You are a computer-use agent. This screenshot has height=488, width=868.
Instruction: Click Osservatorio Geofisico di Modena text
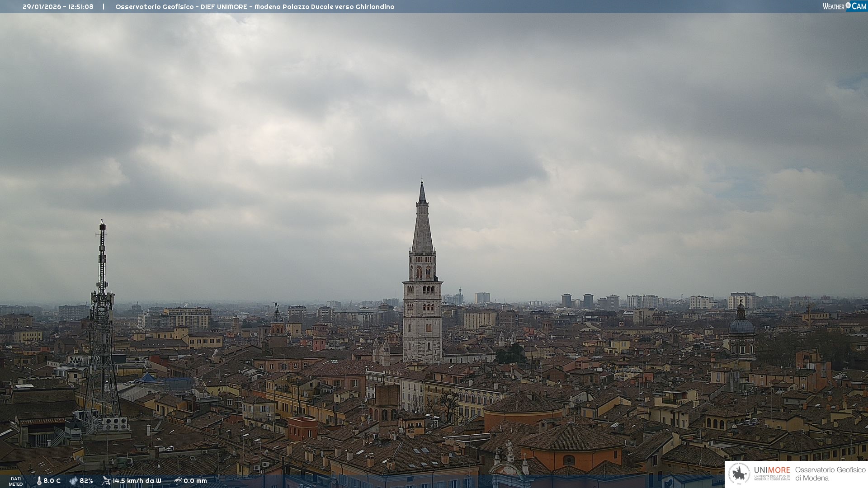[x=830, y=474]
